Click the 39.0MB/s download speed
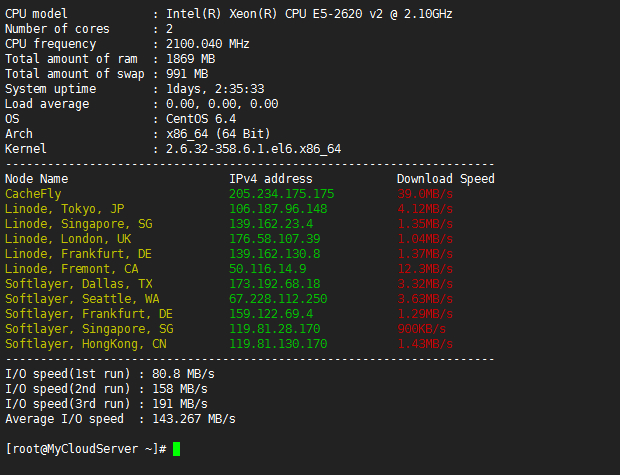Screen dimensions: 620x475 click(x=425, y=194)
